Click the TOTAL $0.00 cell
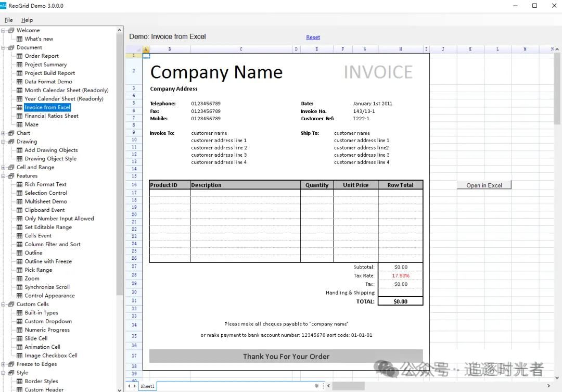Image resolution: width=562 pixels, height=392 pixels. click(400, 301)
